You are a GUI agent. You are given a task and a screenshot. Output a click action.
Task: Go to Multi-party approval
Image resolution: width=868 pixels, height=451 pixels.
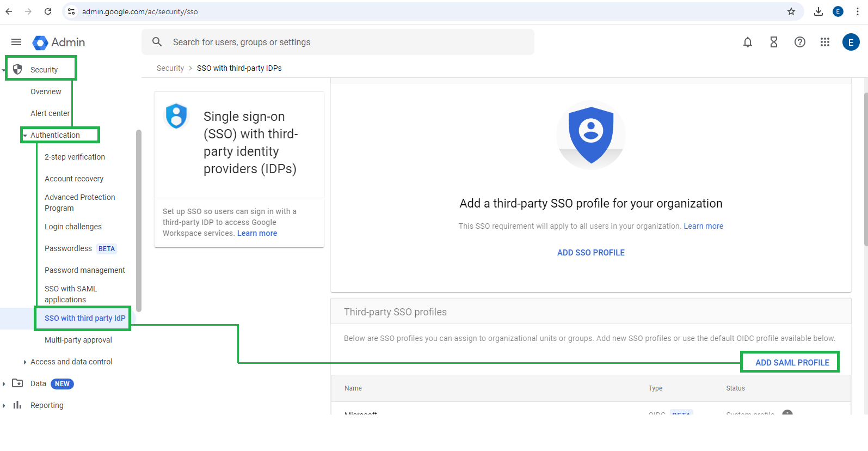[x=78, y=340]
